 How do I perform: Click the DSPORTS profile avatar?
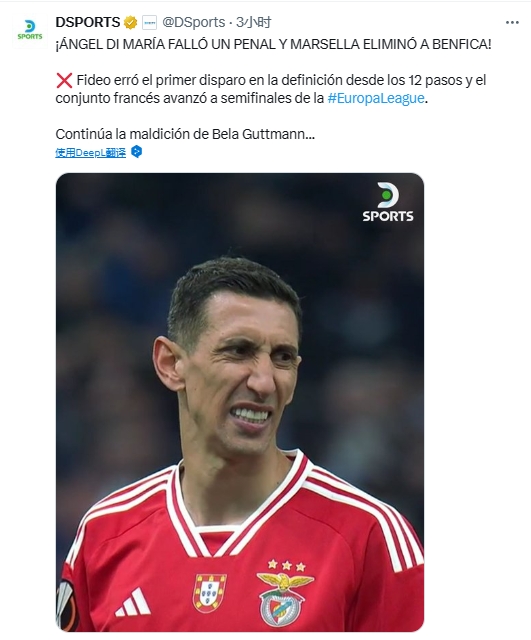coord(30,31)
